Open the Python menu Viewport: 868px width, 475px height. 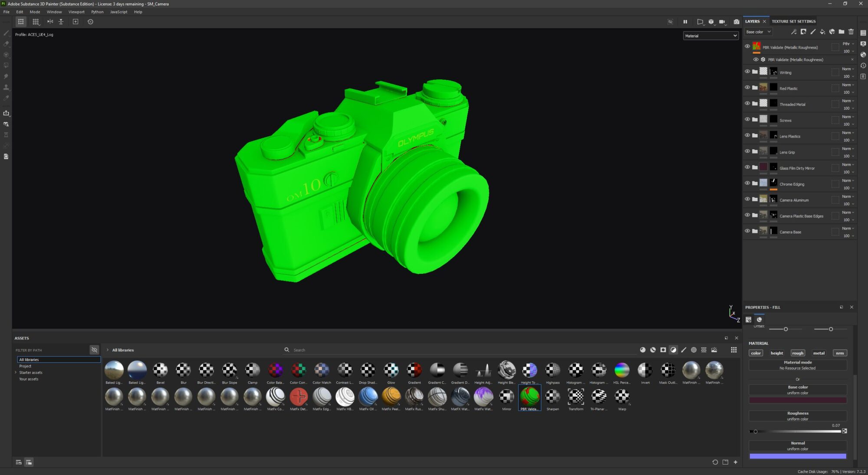(x=97, y=12)
